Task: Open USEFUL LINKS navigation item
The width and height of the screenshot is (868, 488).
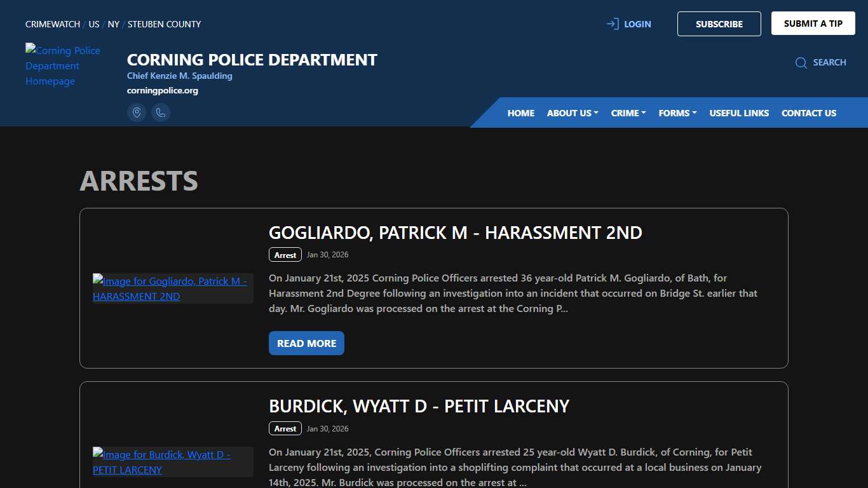Action: (739, 112)
